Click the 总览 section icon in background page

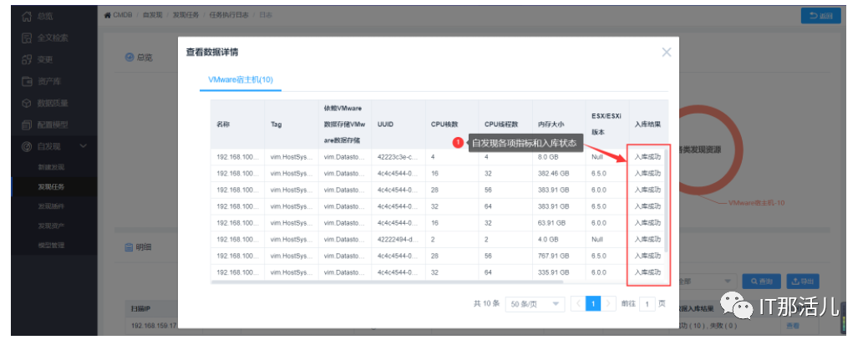click(x=129, y=57)
